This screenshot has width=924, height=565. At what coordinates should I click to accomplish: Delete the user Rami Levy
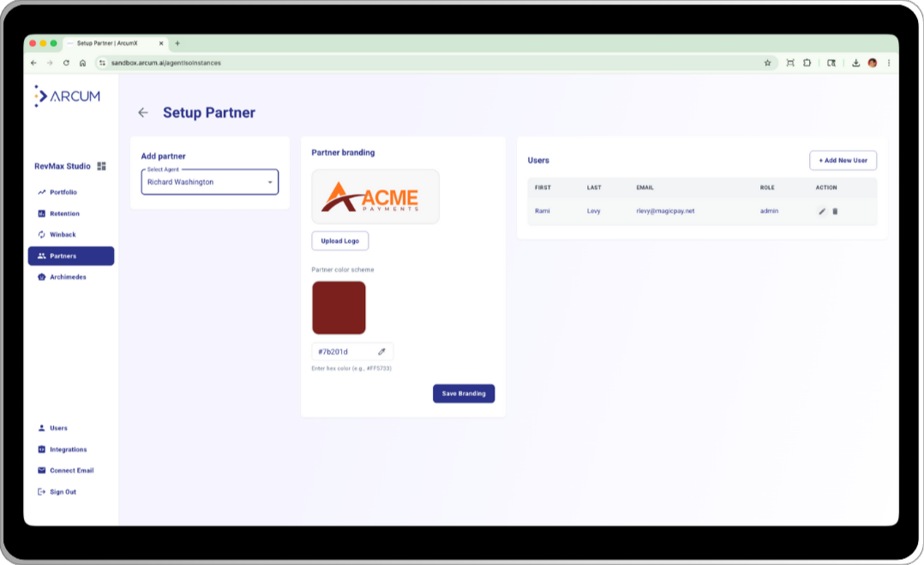836,211
